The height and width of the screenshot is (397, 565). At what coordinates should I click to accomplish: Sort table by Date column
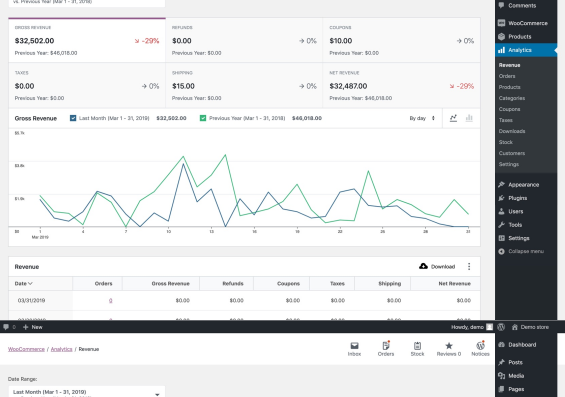pyautogui.click(x=23, y=284)
